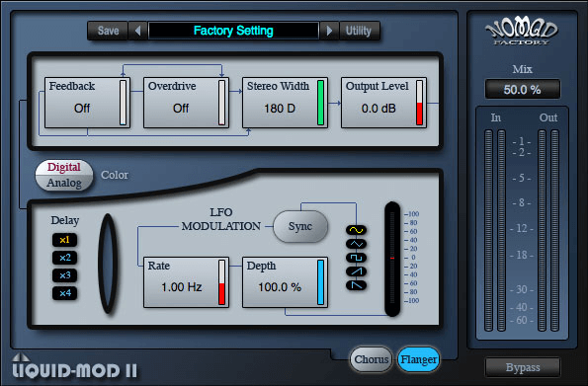Select the ramp-up sawtooth LFO shape
The image size is (588, 386).
(x=356, y=271)
